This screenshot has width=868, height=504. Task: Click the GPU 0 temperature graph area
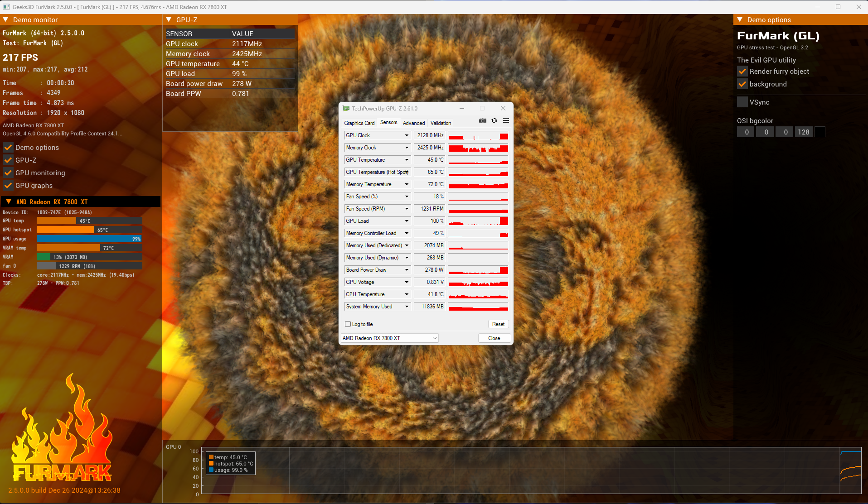531,470
